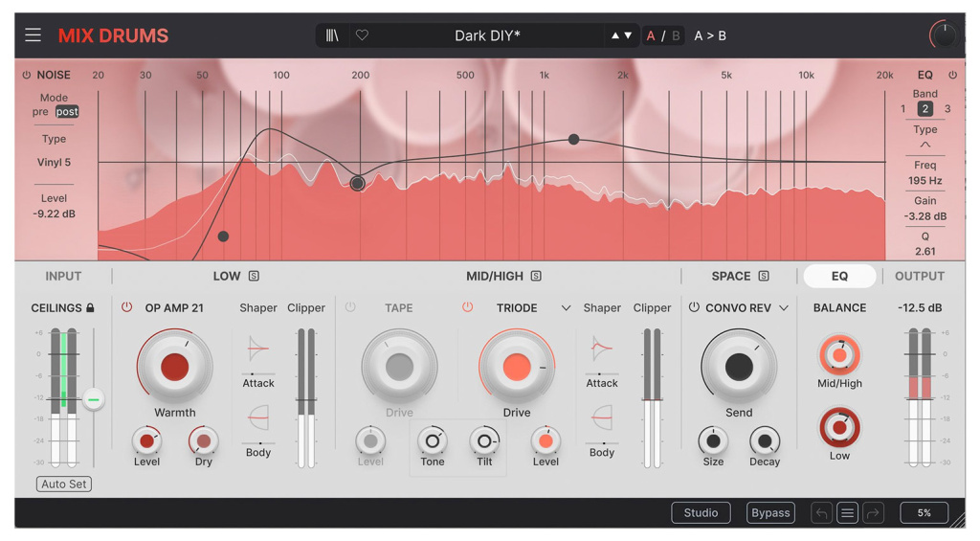The image size is (980, 541).
Task: Solo the LOW band
Action: coord(254,276)
